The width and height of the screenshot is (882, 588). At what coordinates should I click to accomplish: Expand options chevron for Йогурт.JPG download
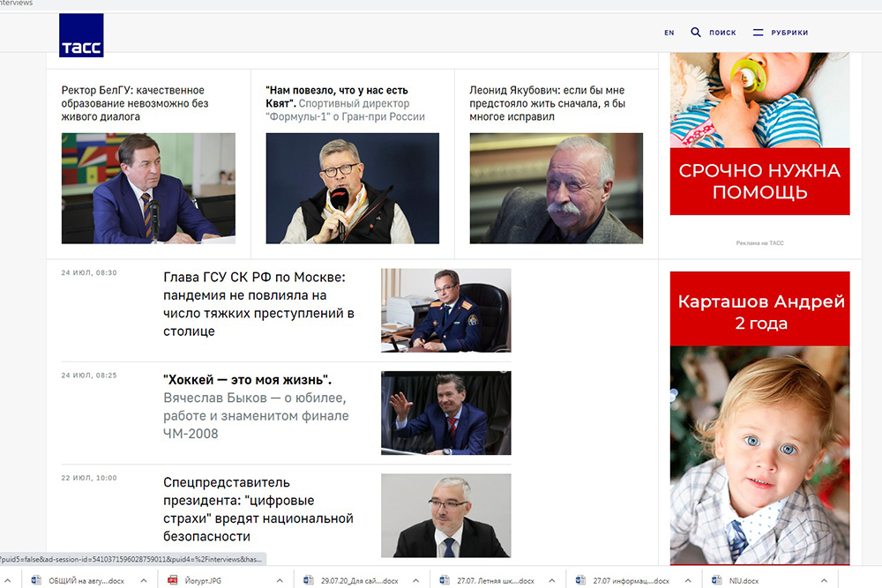[280, 580]
